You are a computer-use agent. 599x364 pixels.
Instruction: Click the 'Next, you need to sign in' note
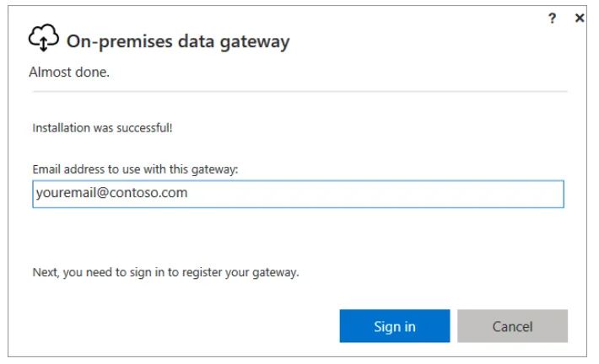(x=165, y=272)
